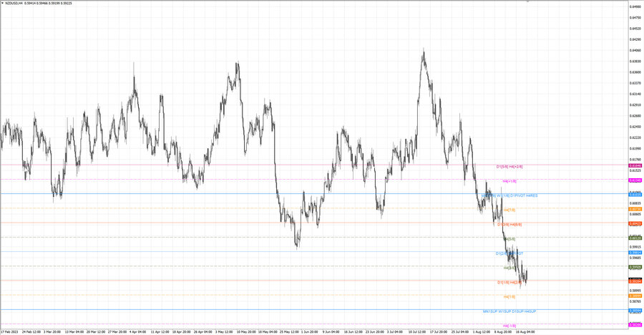Click the D1[5/8] H4[+2/8] level label

(x=509, y=167)
